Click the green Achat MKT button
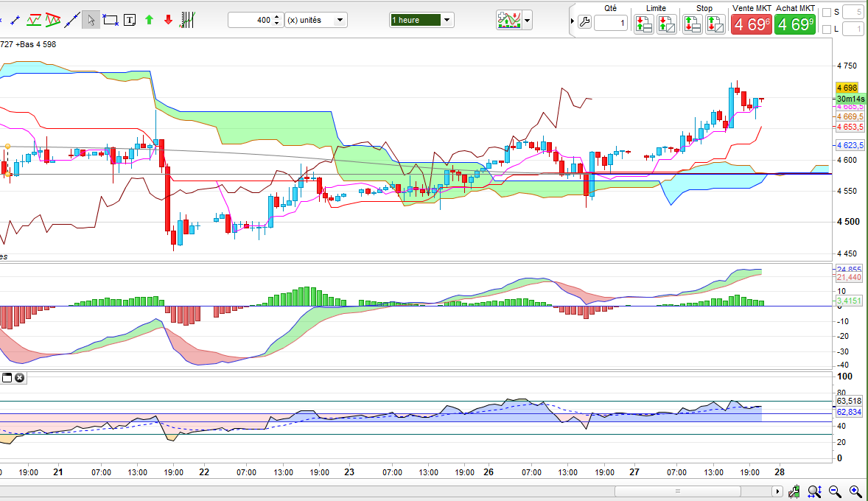Screen dimensions: 868x501 (x=795, y=24)
